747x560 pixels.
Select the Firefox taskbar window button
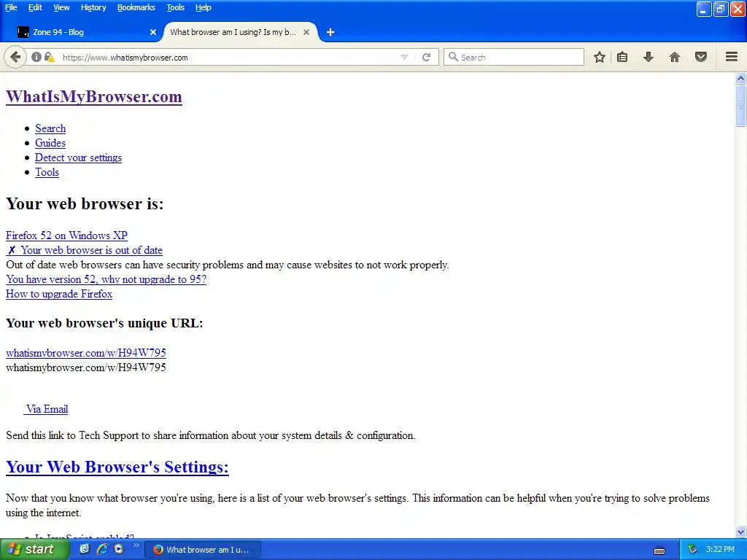tap(203, 550)
